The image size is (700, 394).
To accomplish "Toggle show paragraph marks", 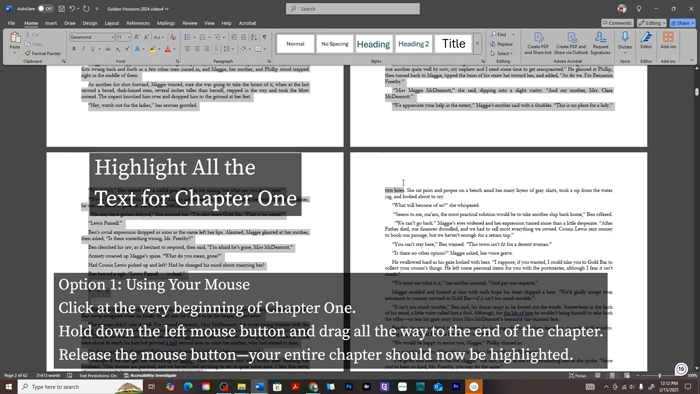I will tap(264, 37).
